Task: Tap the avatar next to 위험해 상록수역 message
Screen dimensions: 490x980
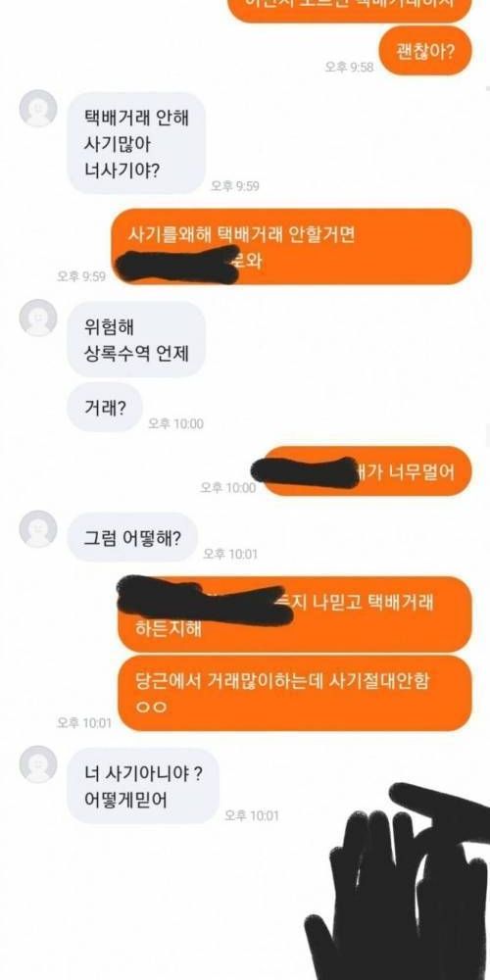Action: (38, 318)
